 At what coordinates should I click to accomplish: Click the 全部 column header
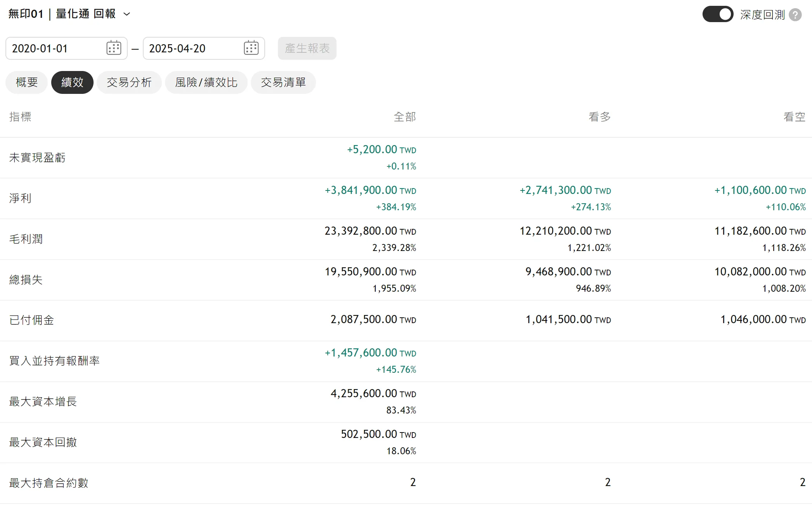405,117
